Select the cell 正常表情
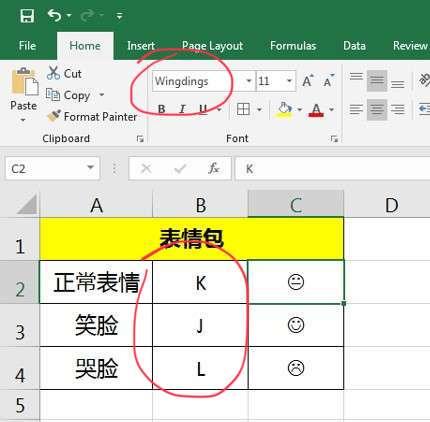 tap(96, 282)
